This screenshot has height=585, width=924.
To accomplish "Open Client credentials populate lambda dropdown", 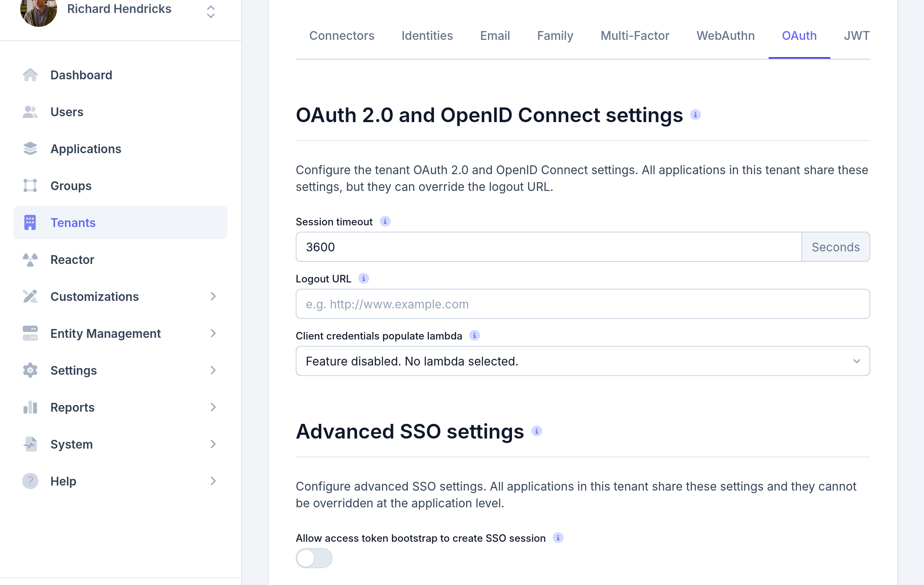I will tap(583, 361).
